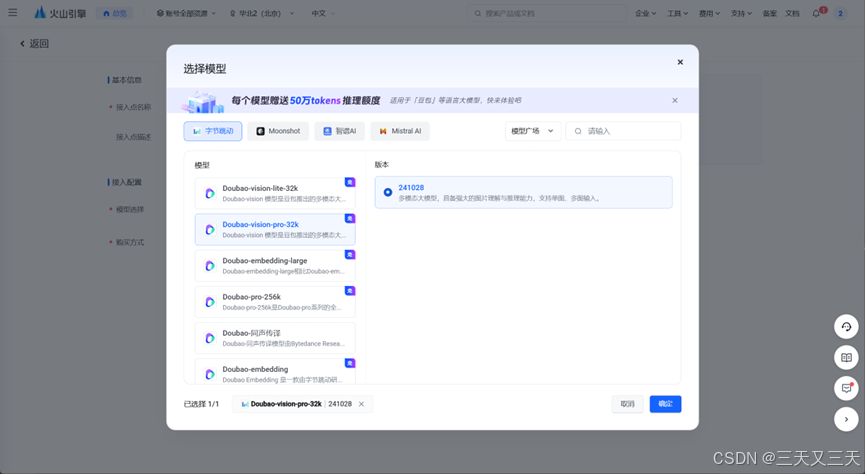This screenshot has width=865, height=474.
Task: Select the Doubao-embedding-large model name
Action: click(265, 260)
